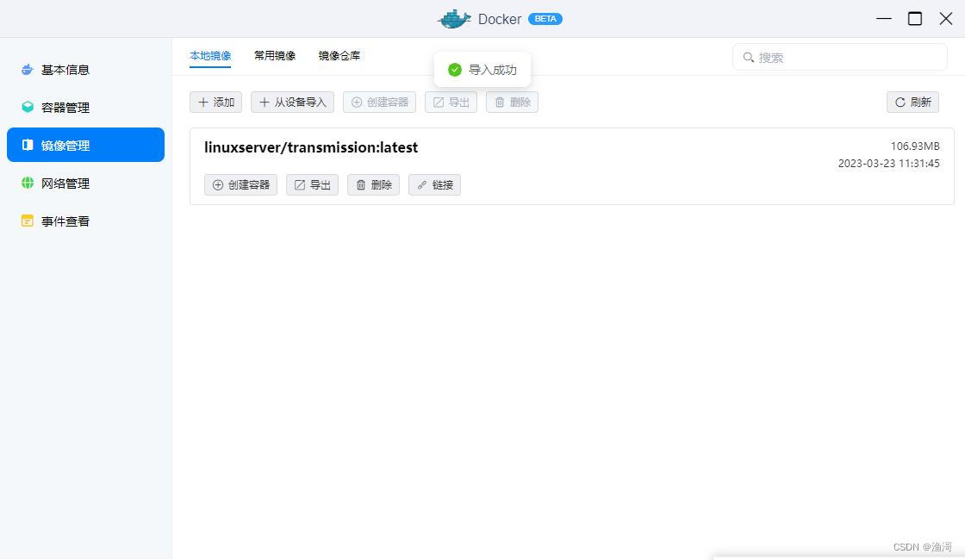Refresh images using the 刷新 button
The height and width of the screenshot is (560, 965).
912,102
